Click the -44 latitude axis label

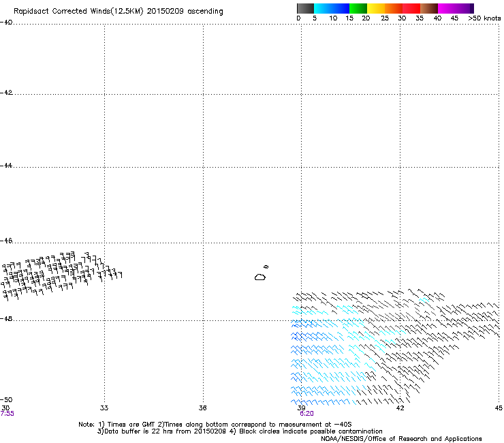(x=6, y=166)
